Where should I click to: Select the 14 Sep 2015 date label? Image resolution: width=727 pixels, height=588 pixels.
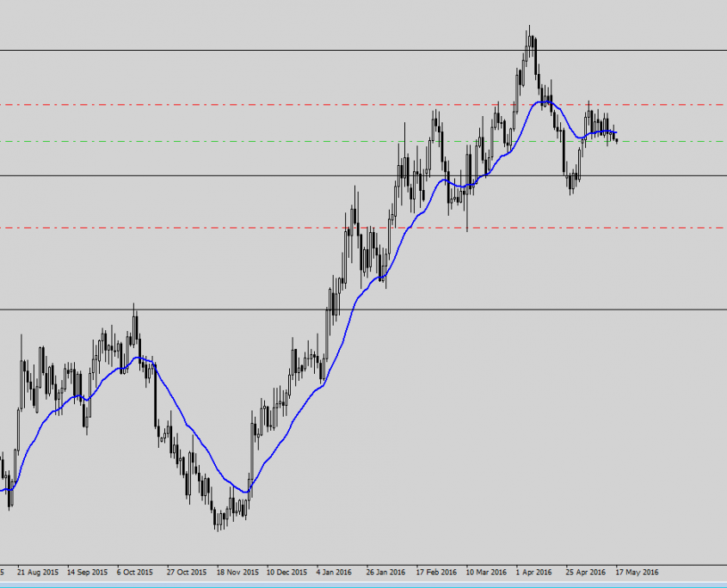pos(87,571)
